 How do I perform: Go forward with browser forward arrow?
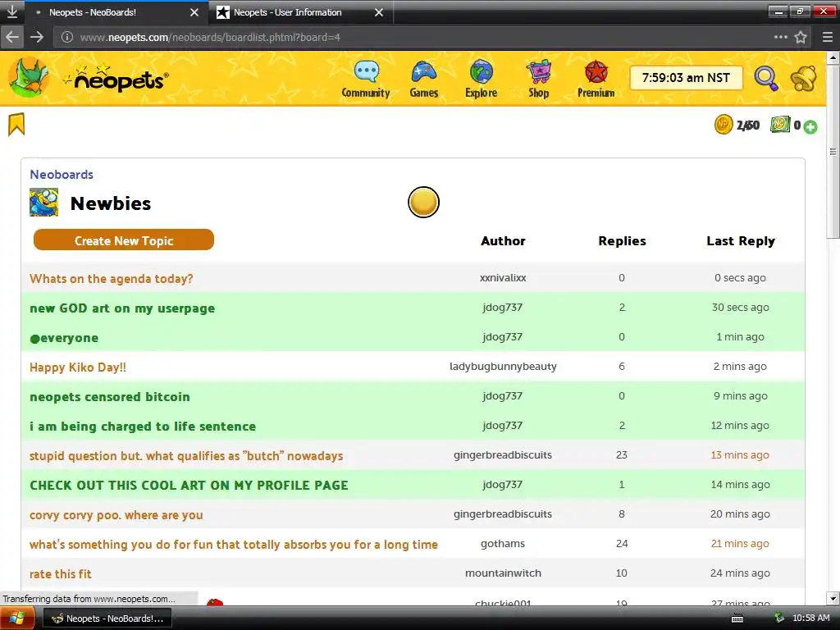(37, 37)
